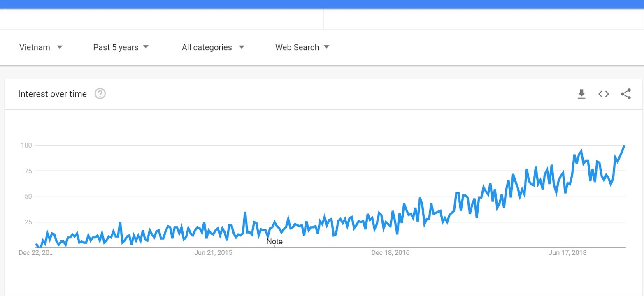Click the 50 value on the y-axis
The height and width of the screenshot is (296, 644).
28,197
